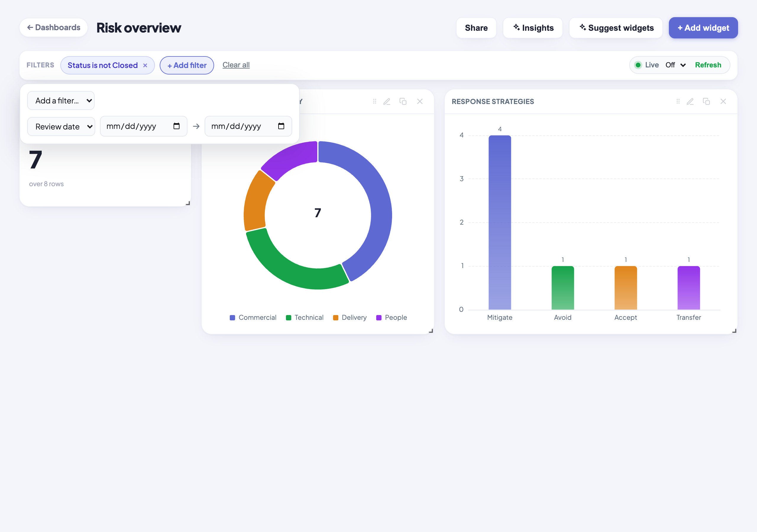The width and height of the screenshot is (757, 532).
Task: Clear all filters
Action: (x=236, y=65)
